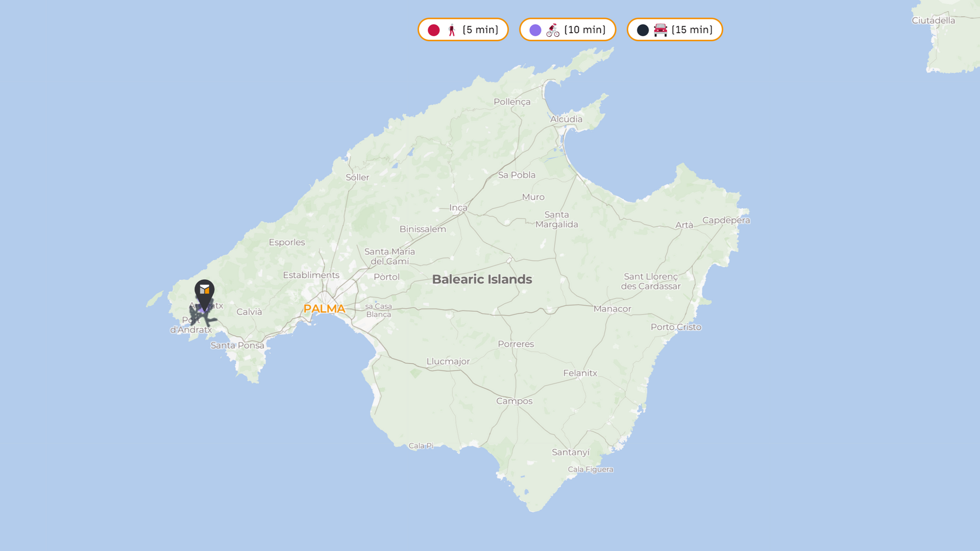Click the Ciutadella label on Menorca
The height and width of the screenshot is (551, 980).
tap(933, 20)
